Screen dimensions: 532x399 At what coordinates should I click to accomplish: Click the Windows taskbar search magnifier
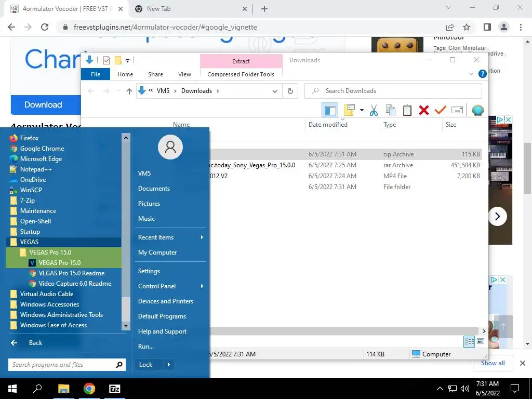point(37,389)
